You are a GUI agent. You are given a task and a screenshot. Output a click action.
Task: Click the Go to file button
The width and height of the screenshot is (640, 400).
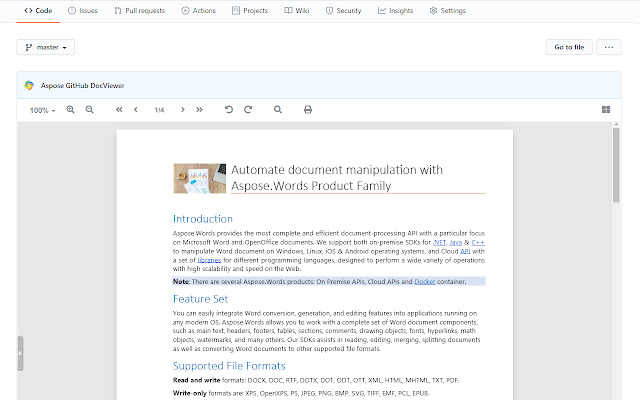tap(569, 47)
